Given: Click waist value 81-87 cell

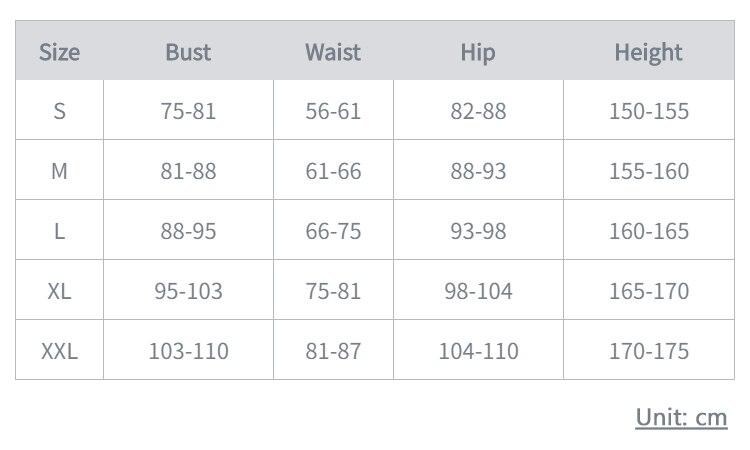Looking at the screenshot, I should point(333,350).
